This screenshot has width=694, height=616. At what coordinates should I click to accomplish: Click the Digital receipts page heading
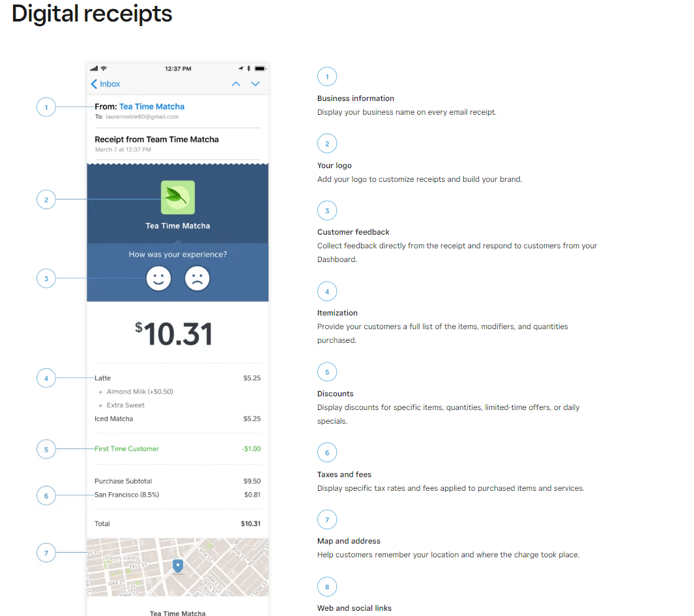92,14
